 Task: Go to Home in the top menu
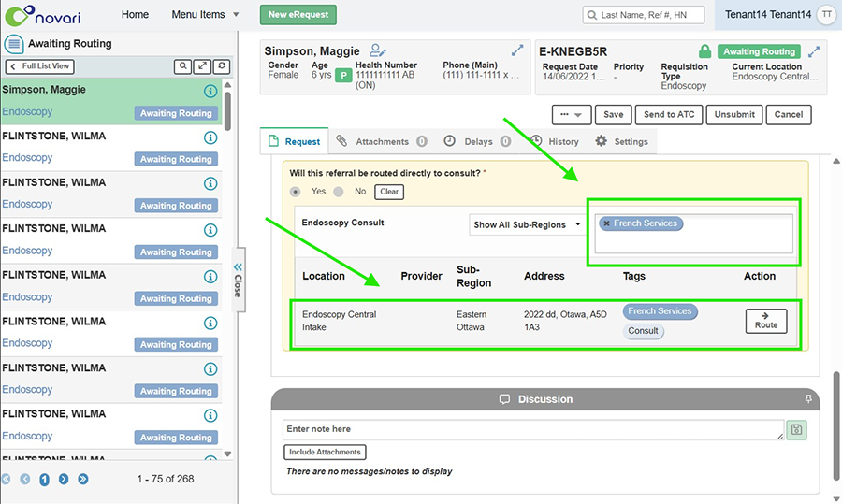135,14
